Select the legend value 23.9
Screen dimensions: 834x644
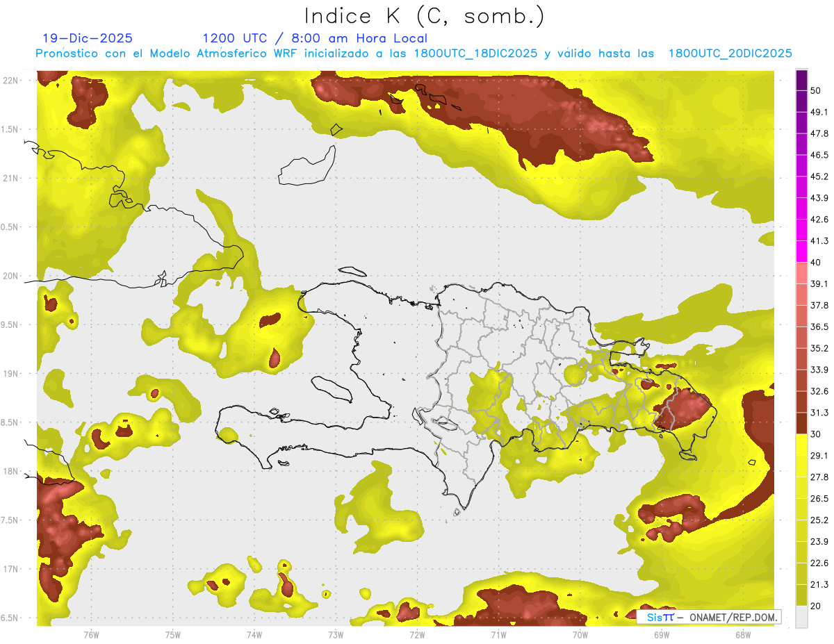coord(819,542)
